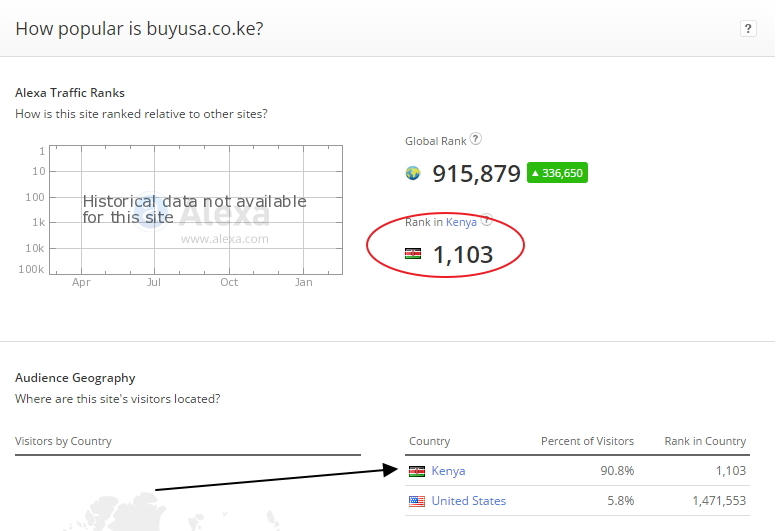This screenshot has height=531, width=778.
Task: Click the globe icon beside global rank
Action: (413, 173)
